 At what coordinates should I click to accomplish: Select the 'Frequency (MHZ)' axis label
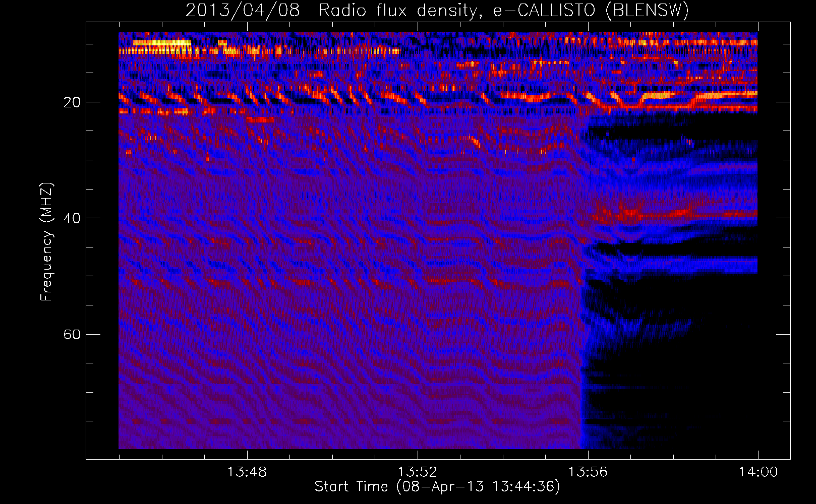(x=46, y=242)
